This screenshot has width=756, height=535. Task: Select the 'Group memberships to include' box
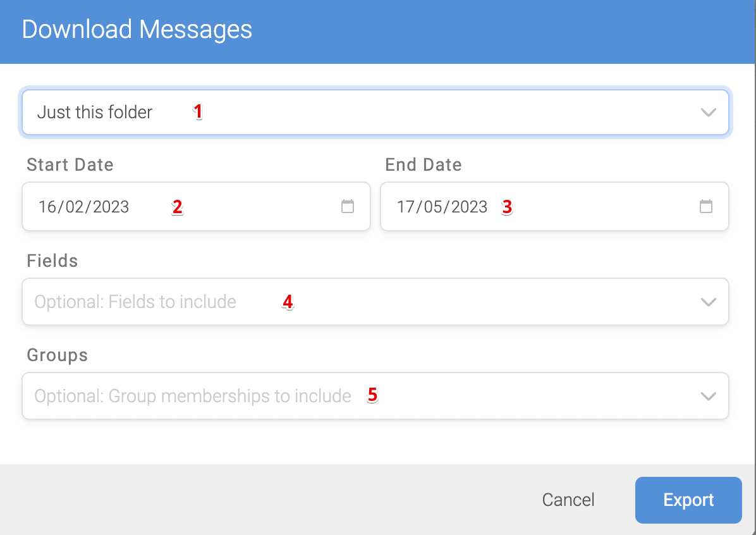375,396
